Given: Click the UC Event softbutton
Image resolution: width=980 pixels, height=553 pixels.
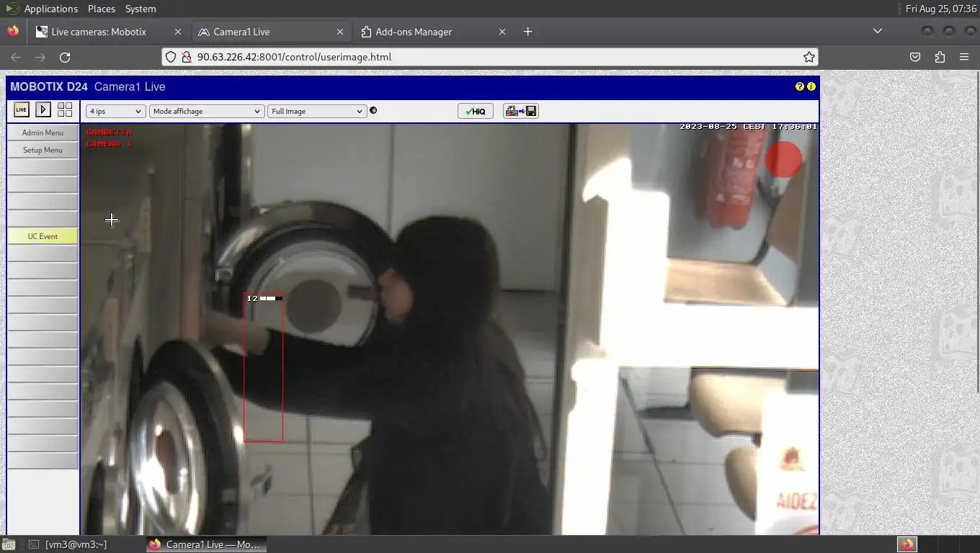Looking at the screenshot, I should (x=43, y=236).
